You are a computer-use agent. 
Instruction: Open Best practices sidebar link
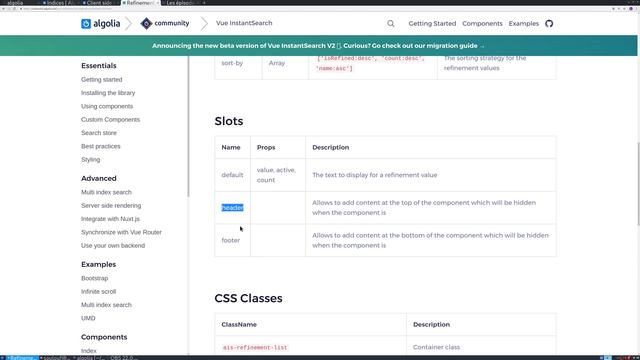[100, 146]
